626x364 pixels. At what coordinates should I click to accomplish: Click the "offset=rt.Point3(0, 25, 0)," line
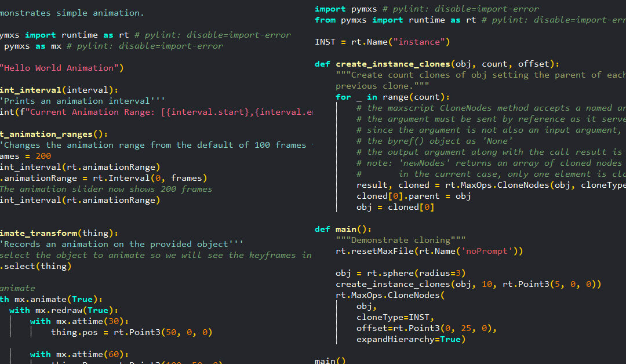click(x=427, y=328)
